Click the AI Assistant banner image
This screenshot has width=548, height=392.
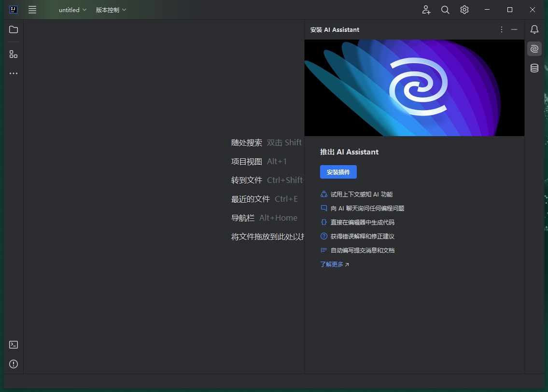414,88
